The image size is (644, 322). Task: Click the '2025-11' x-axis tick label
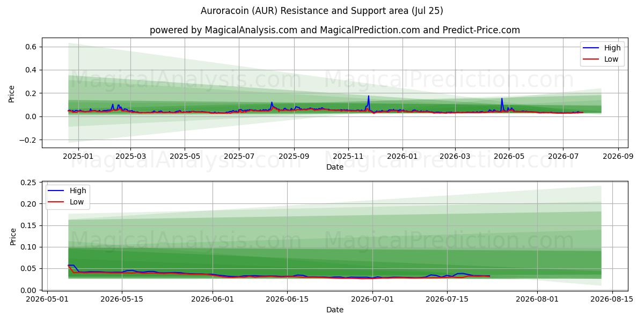348,158
